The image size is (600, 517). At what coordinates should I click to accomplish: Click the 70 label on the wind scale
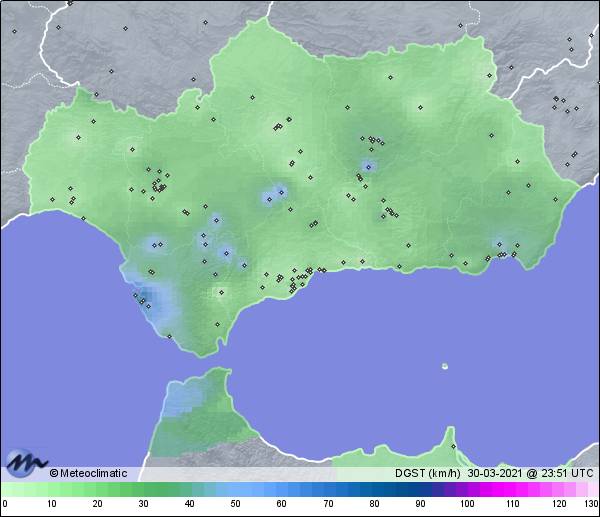click(x=327, y=504)
